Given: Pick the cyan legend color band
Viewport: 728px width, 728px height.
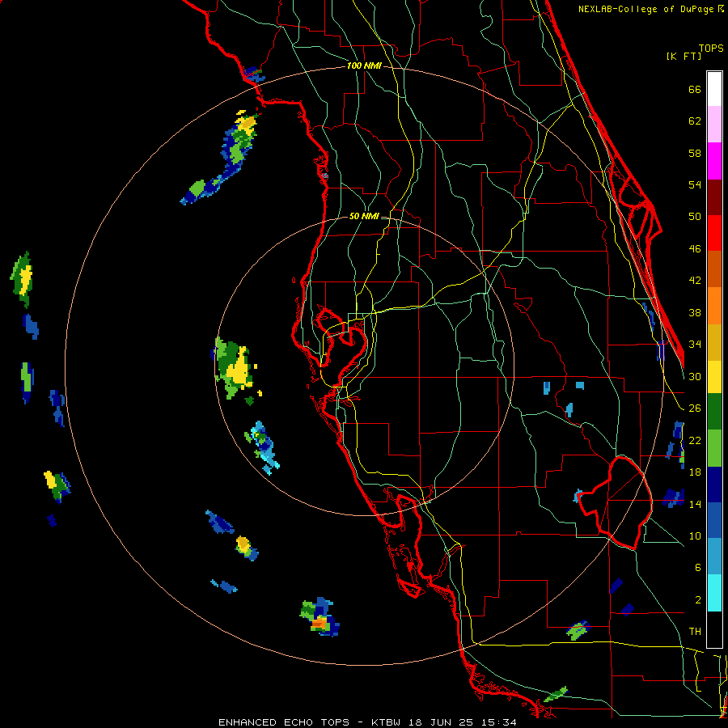Looking at the screenshot, I should pos(714,593).
